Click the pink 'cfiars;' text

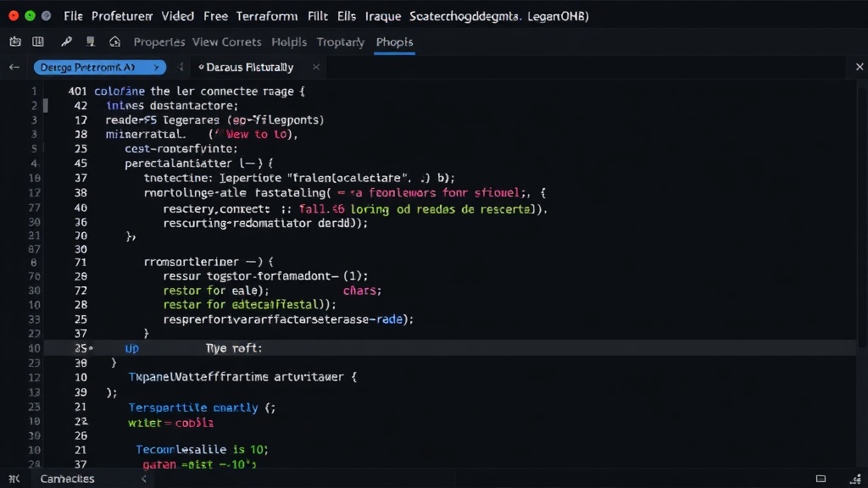[x=362, y=291]
